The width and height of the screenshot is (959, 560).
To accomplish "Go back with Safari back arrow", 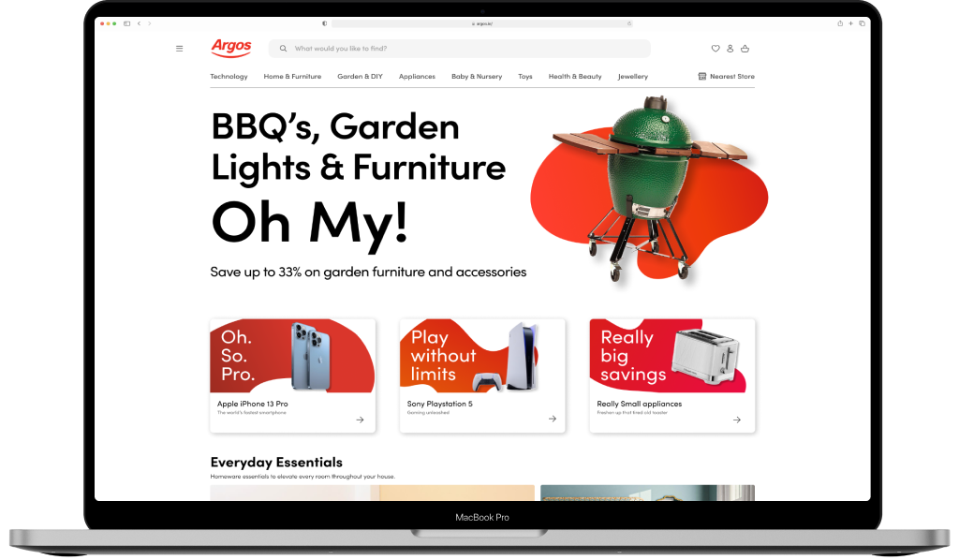I will (x=139, y=23).
